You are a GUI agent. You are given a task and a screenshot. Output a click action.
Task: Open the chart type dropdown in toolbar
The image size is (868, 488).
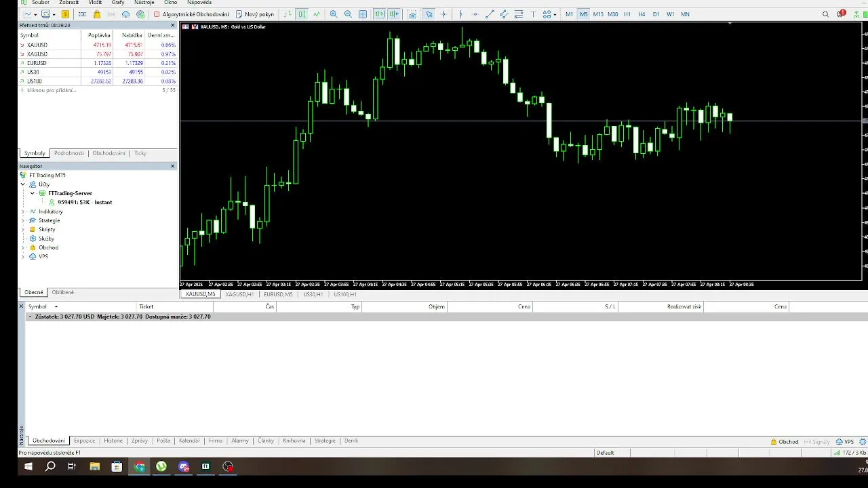tap(35, 14)
